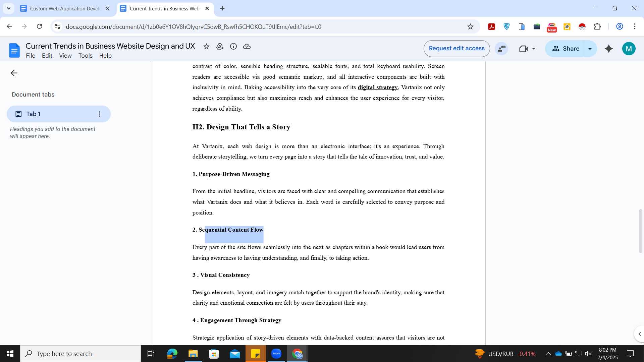Screen dimensions: 644x362
Task: Open the comment history icon
Action: pyautogui.click(x=502, y=49)
